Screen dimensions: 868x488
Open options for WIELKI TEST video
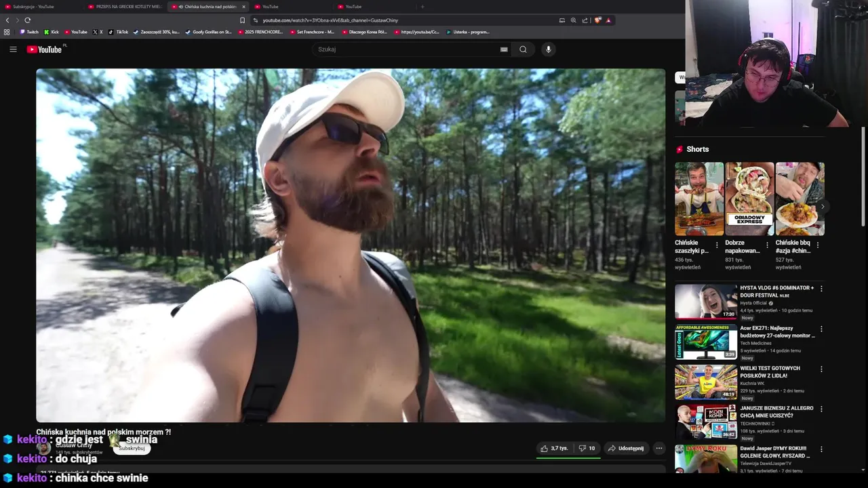(821, 369)
